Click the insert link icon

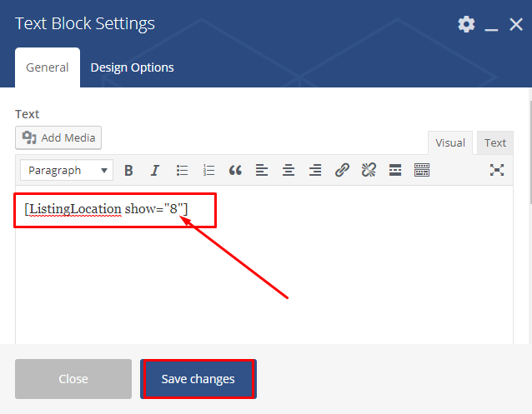point(342,170)
